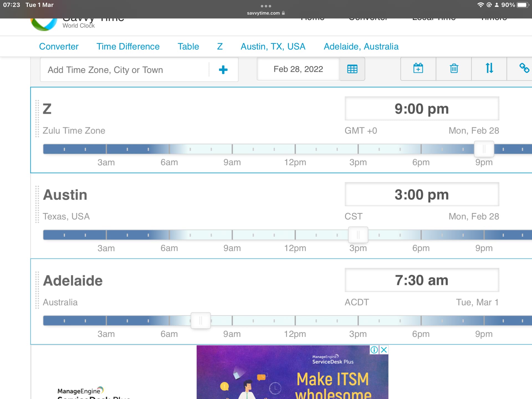This screenshot has width=532, height=399.
Task: Open the Austin, TX, USA link
Action: point(273,47)
